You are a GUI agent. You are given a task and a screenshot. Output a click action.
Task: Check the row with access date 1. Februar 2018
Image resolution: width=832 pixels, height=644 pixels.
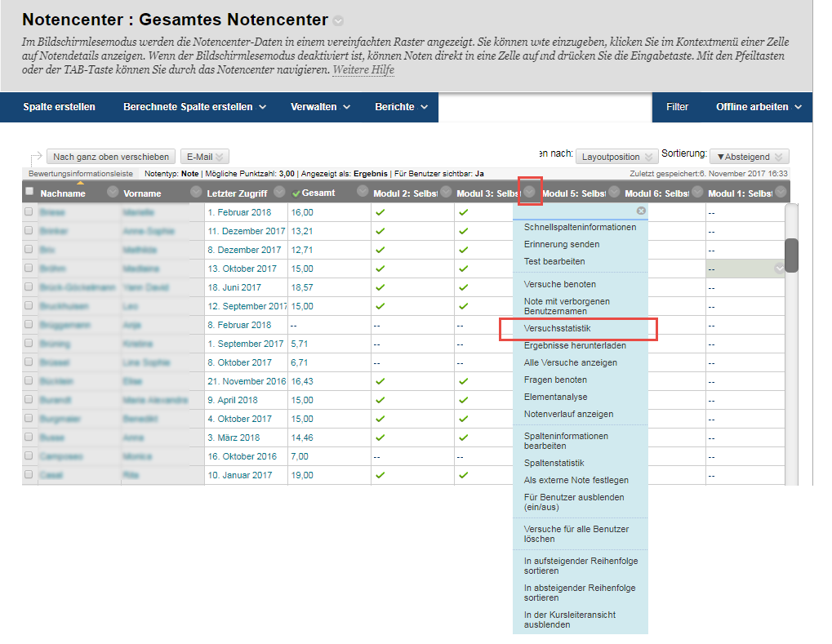coord(29,212)
